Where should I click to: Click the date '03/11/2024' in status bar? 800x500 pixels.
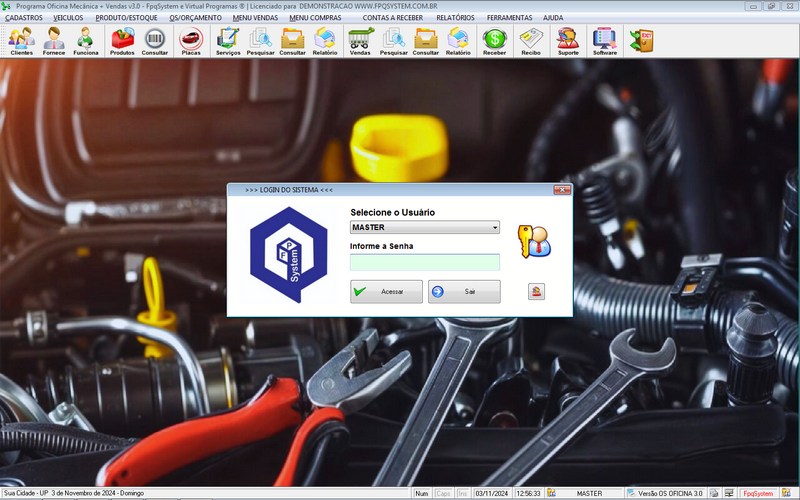492,493
